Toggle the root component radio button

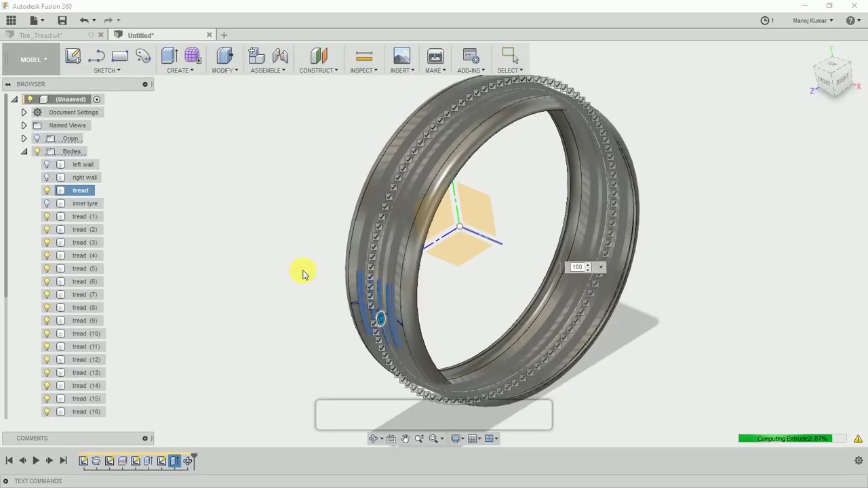point(97,100)
